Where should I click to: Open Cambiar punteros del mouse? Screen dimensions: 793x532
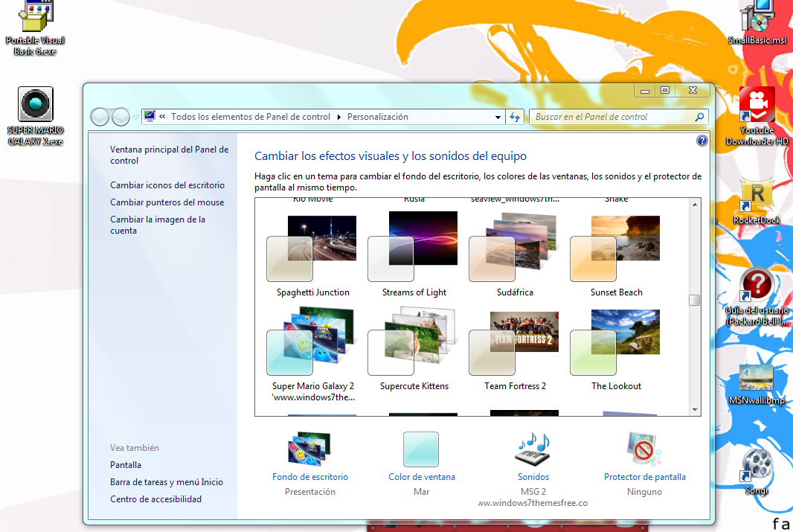tap(167, 202)
